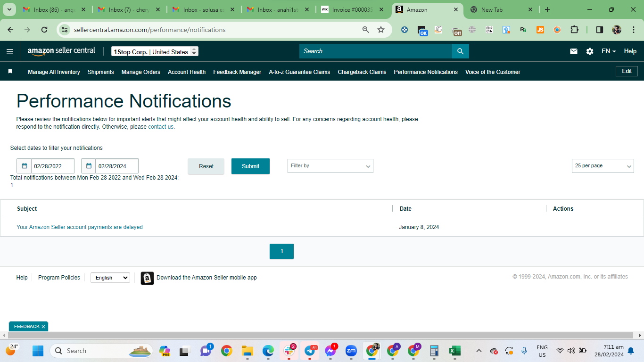
Task: Open Feedback Manager
Action: [x=237, y=72]
